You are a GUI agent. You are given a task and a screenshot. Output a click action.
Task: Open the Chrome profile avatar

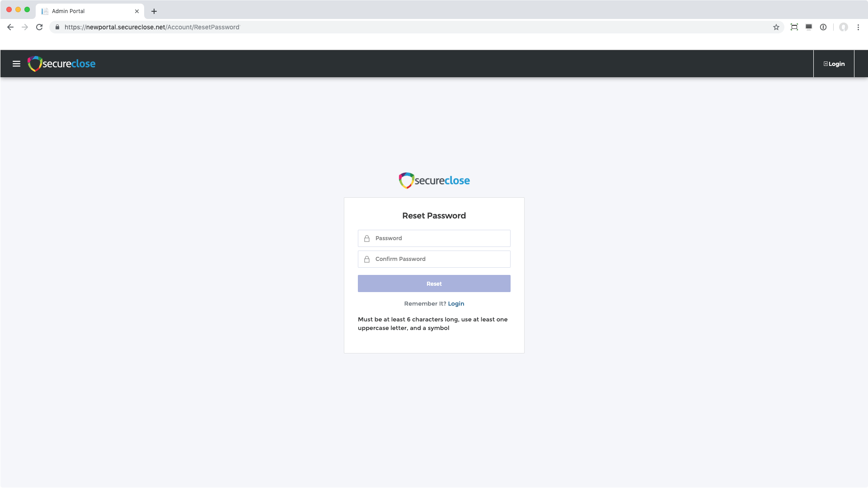pyautogui.click(x=844, y=27)
